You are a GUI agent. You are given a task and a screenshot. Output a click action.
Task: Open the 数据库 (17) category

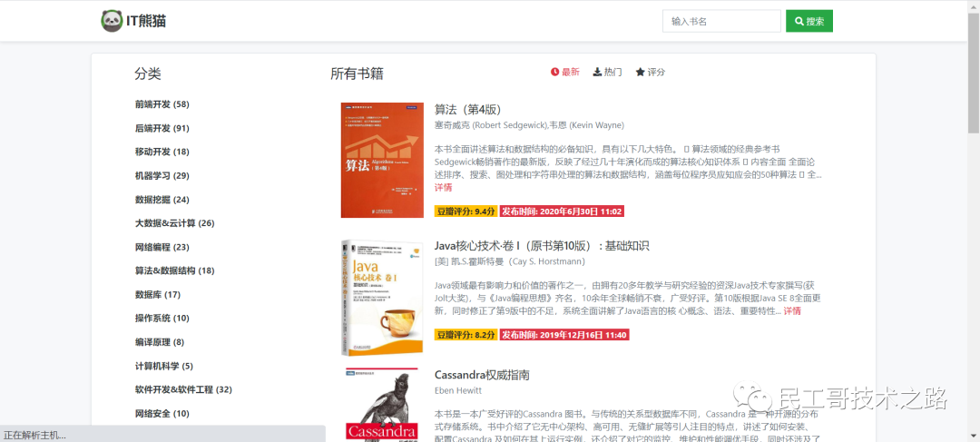tap(158, 294)
